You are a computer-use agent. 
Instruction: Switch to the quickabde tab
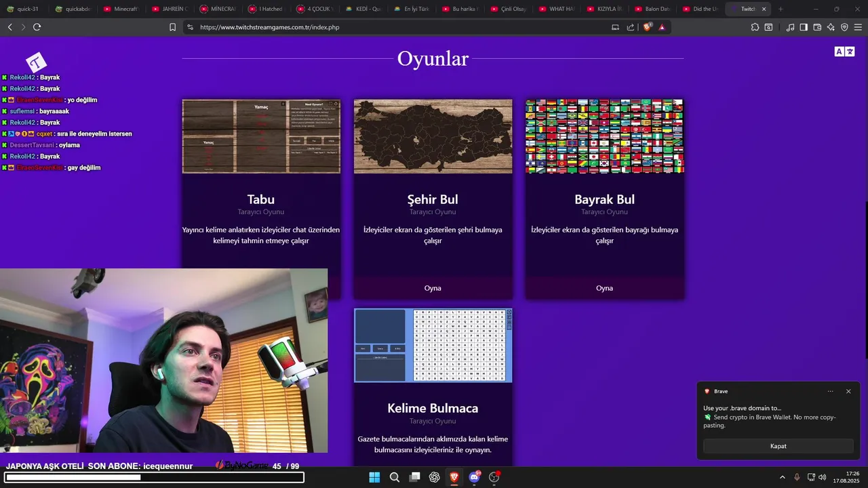pyautogui.click(x=73, y=9)
